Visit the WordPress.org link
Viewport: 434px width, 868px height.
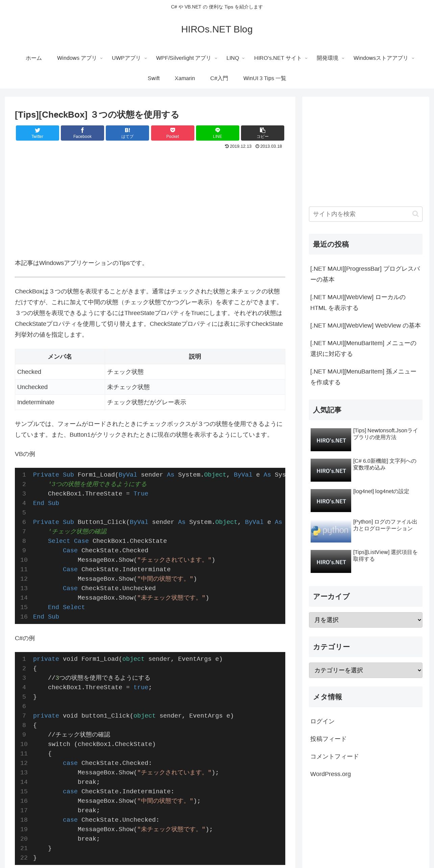(331, 774)
